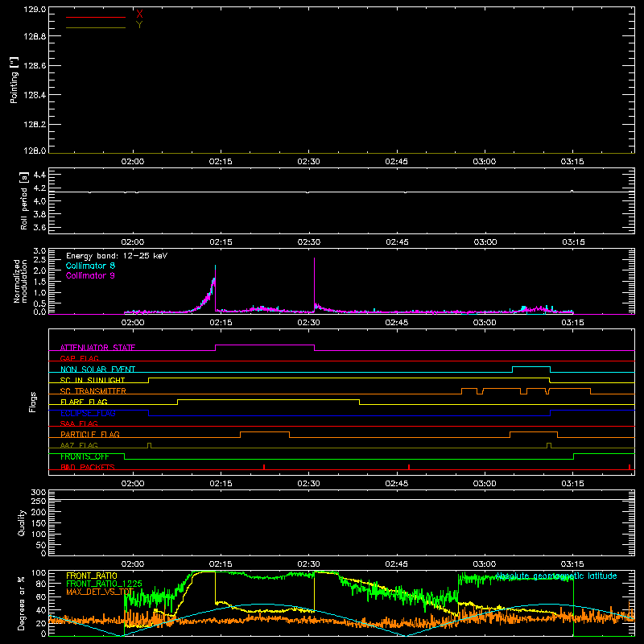The width and height of the screenshot is (644, 644).
Task: Click the 2.5 tick on modulation axis
Action: (39, 260)
